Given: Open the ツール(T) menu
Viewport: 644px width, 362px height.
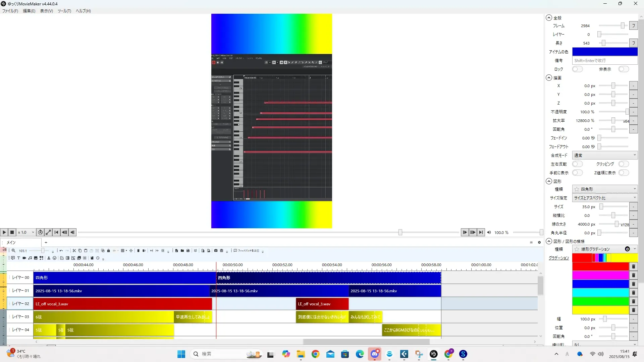Looking at the screenshot, I should tap(64, 11).
